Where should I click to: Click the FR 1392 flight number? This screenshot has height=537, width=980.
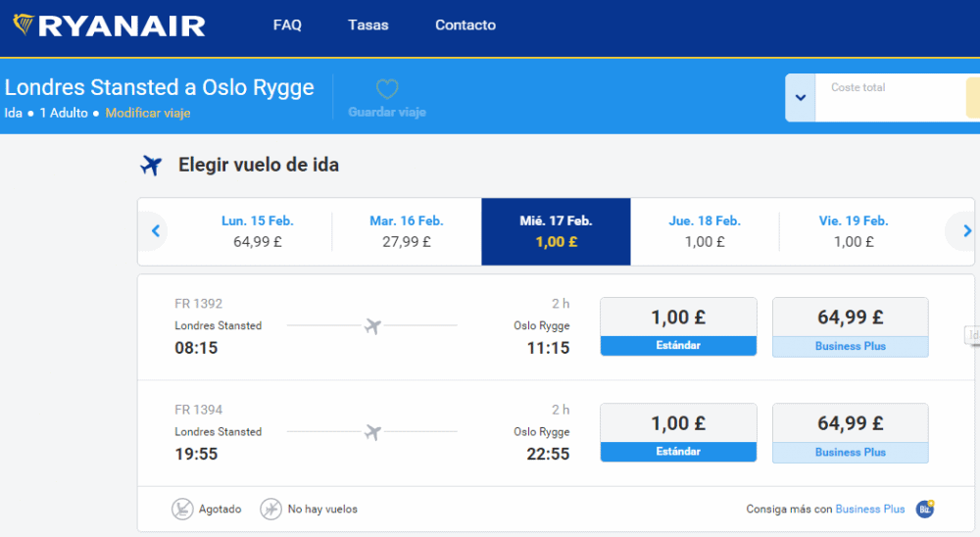click(x=198, y=304)
